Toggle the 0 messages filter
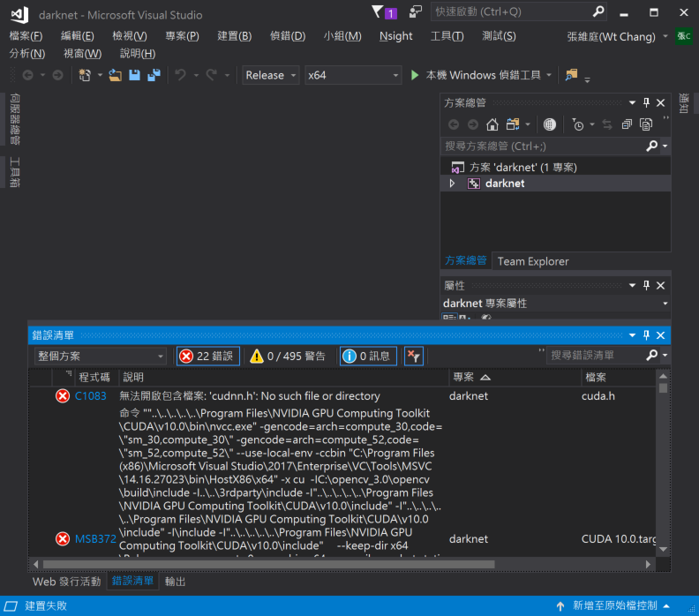 pos(368,357)
